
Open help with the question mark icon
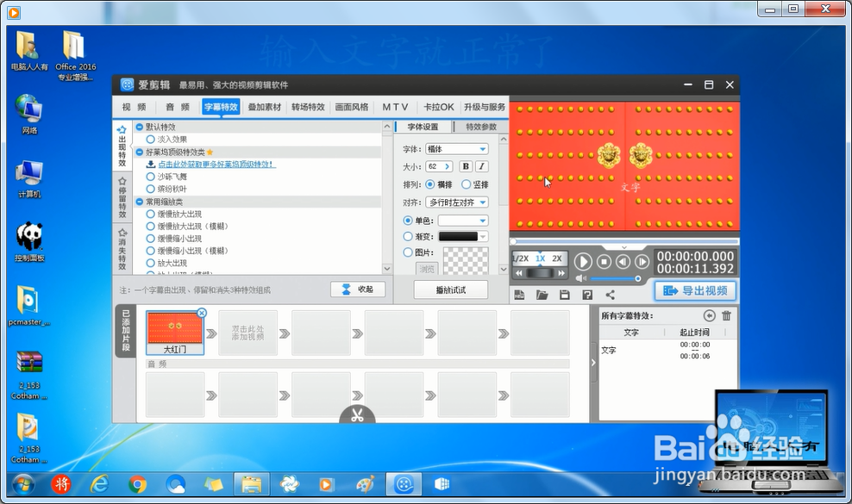pos(587,295)
